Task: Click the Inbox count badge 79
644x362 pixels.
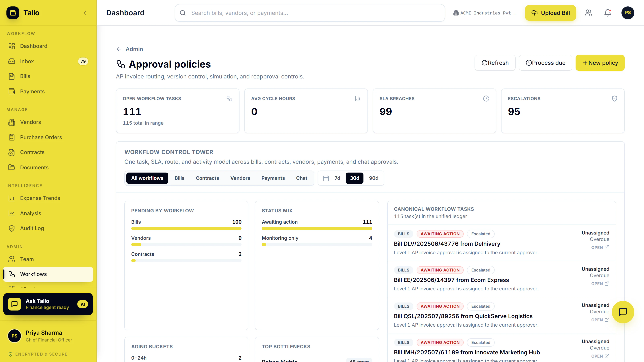Action: coord(83,61)
